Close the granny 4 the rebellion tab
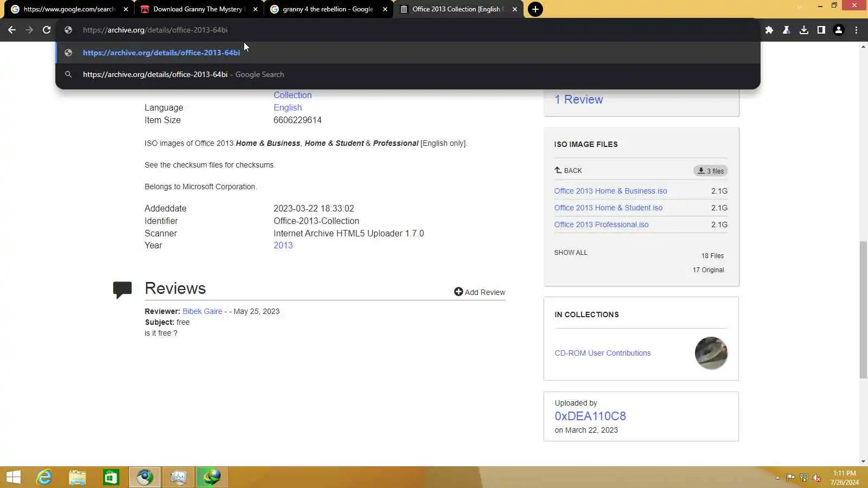The width and height of the screenshot is (868, 488). pos(385,9)
